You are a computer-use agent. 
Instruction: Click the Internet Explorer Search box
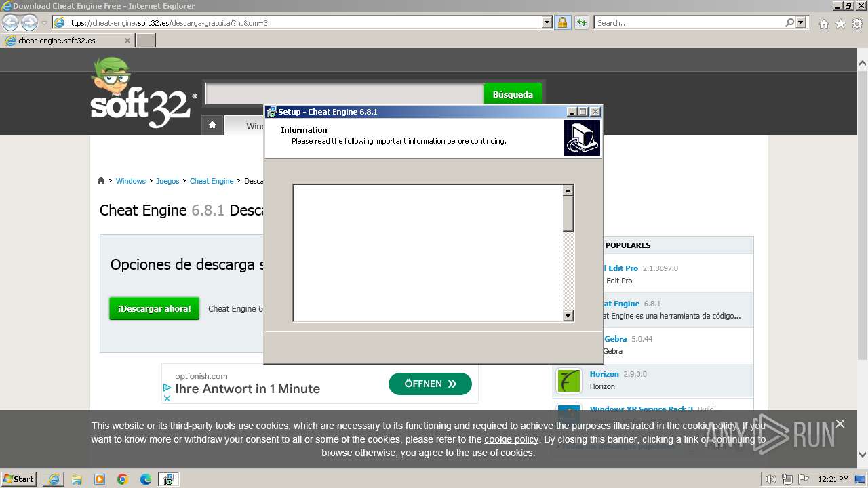pyautogui.click(x=689, y=22)
